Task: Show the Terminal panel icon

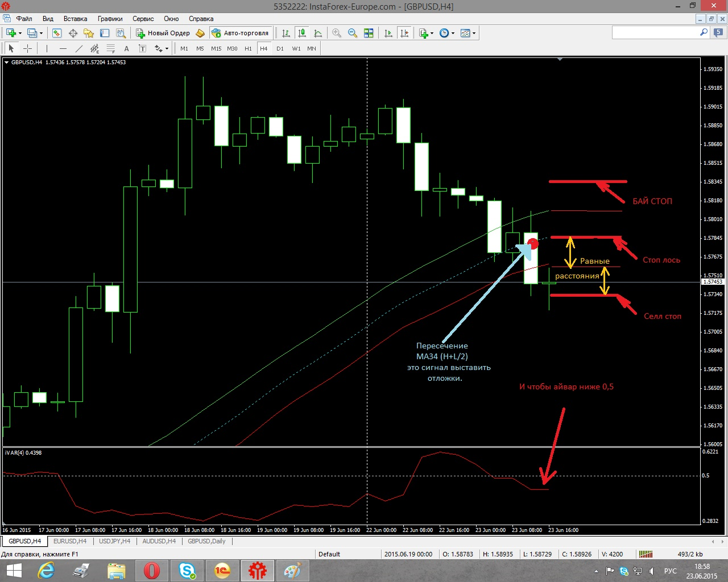Action: [105, 33]
